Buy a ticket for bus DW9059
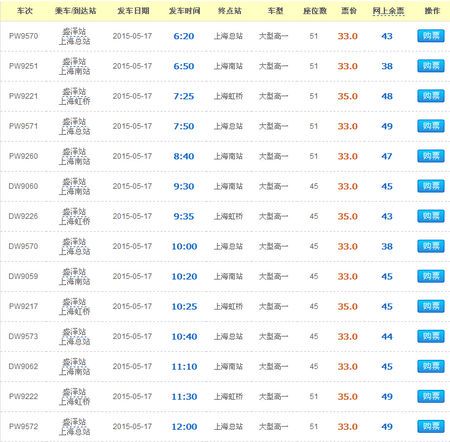 click(x=431, y=276)
